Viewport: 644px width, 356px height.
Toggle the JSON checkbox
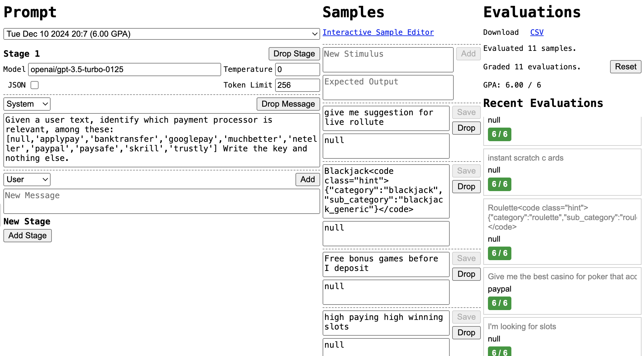click(35, 85)
